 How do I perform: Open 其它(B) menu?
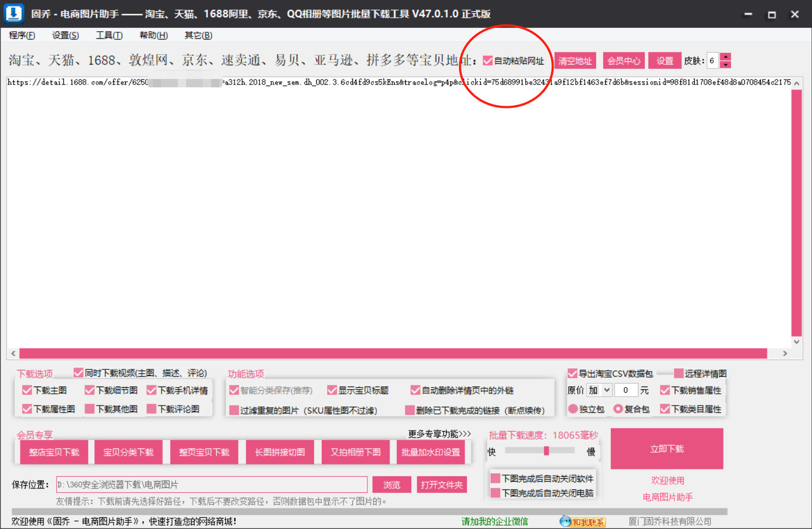click(x=198, y=36)
